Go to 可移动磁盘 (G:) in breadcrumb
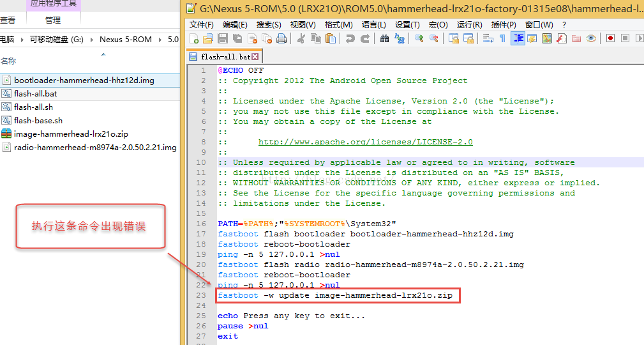 pyautogui.click(x=57, y=40)
